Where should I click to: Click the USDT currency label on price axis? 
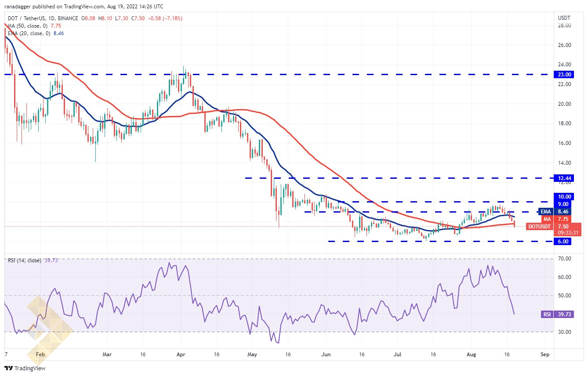(564, 18)
